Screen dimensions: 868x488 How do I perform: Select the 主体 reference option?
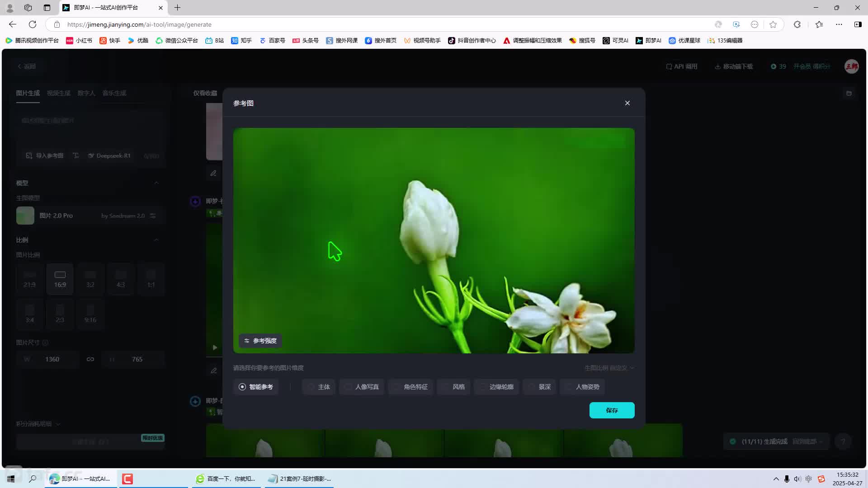point(319,387)
